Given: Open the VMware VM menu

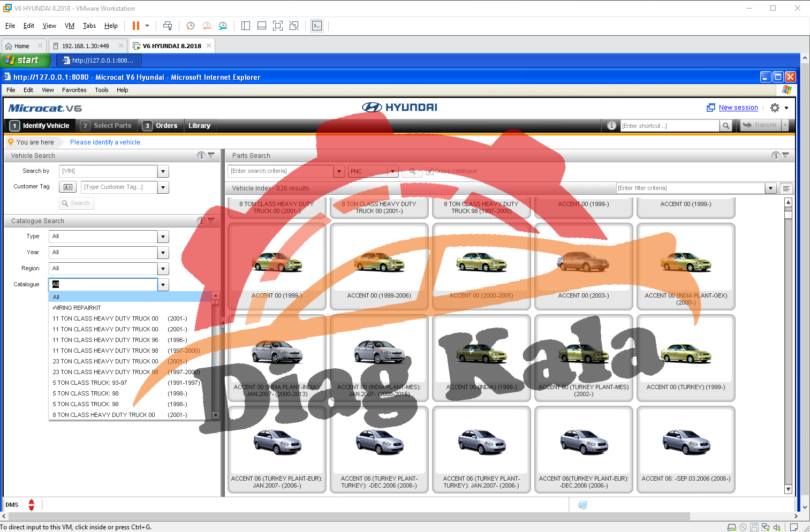Looking at the screenshot, I should [70, 26].
